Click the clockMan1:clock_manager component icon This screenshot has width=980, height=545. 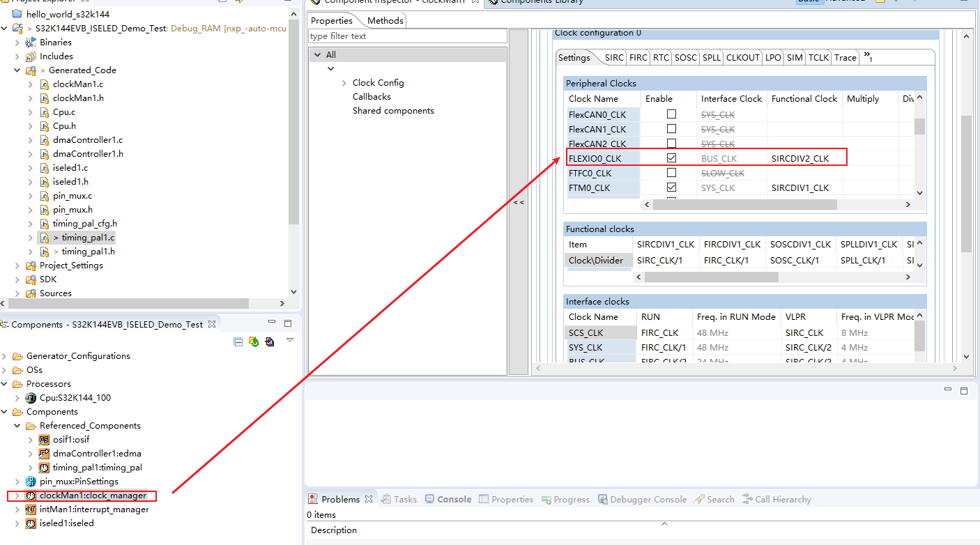(x=31, y=496)
